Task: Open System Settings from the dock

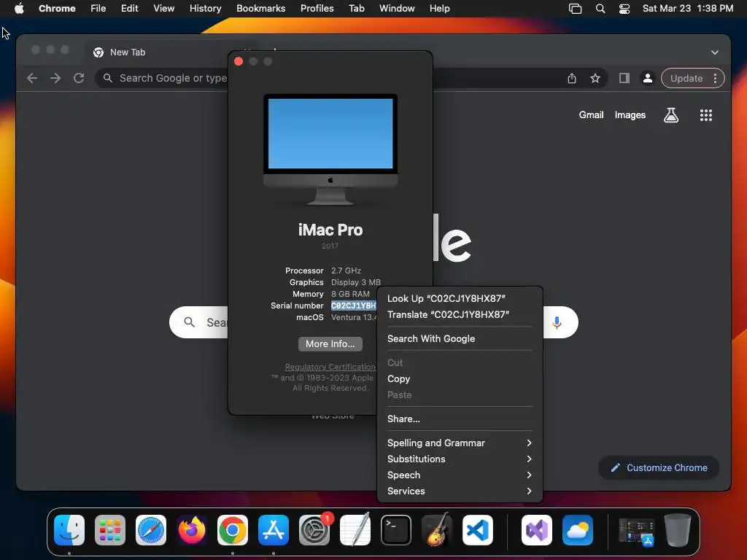Action: [x=314, y=530]
